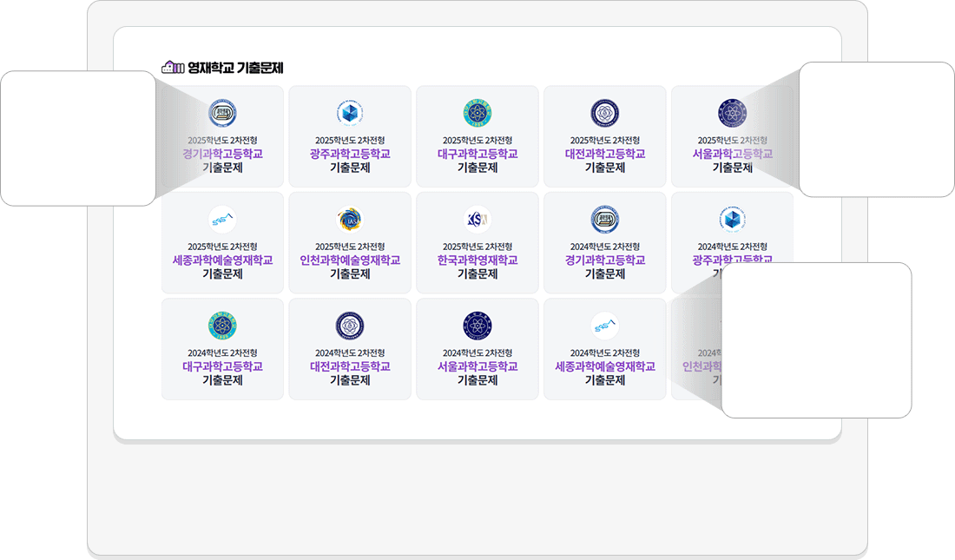Click the 2025 서울과학고등학교 atom emblem
This screenshot has width=955, height=560.
pyautogui.click(x=732, y=114)
